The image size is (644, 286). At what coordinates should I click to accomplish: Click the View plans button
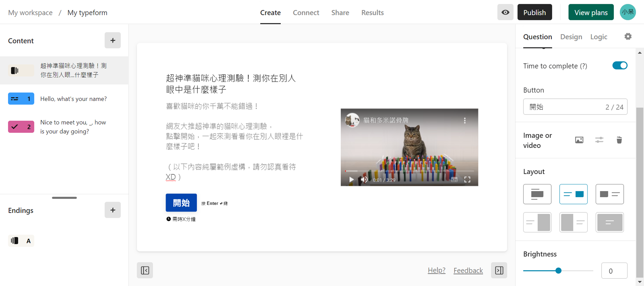[591, 12]
